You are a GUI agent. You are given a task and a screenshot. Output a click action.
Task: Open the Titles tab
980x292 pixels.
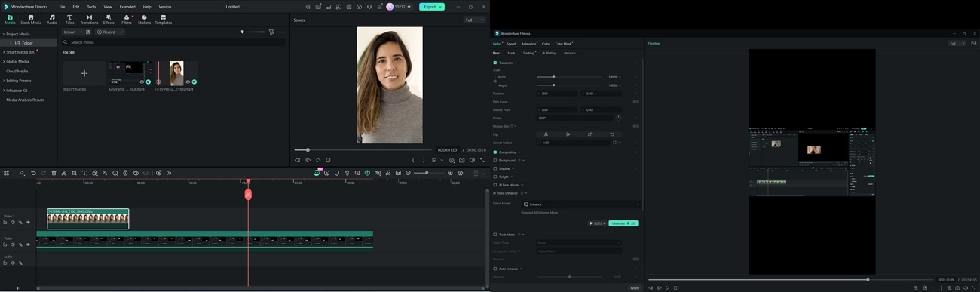pos(69,20)
